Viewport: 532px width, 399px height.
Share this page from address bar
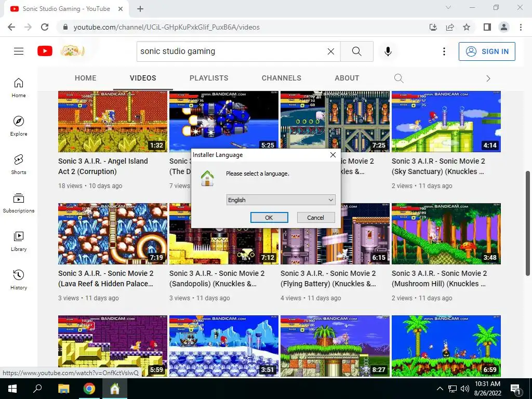[x=450, y=27]
